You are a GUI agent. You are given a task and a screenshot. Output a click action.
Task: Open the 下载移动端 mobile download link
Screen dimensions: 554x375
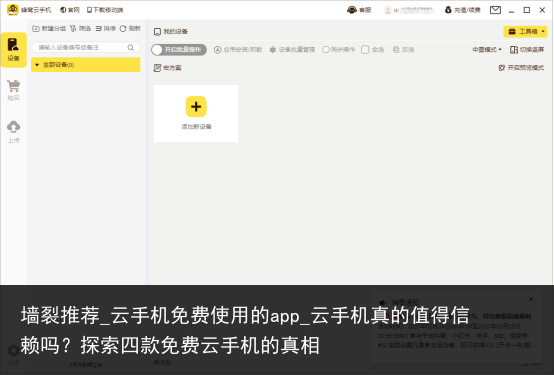point(105,10)
